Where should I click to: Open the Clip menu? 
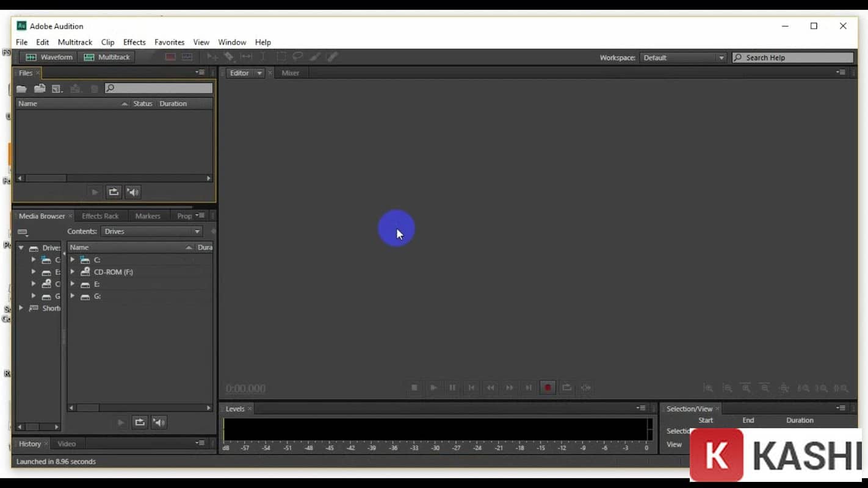pyautogui.click(x=107, y=42)
